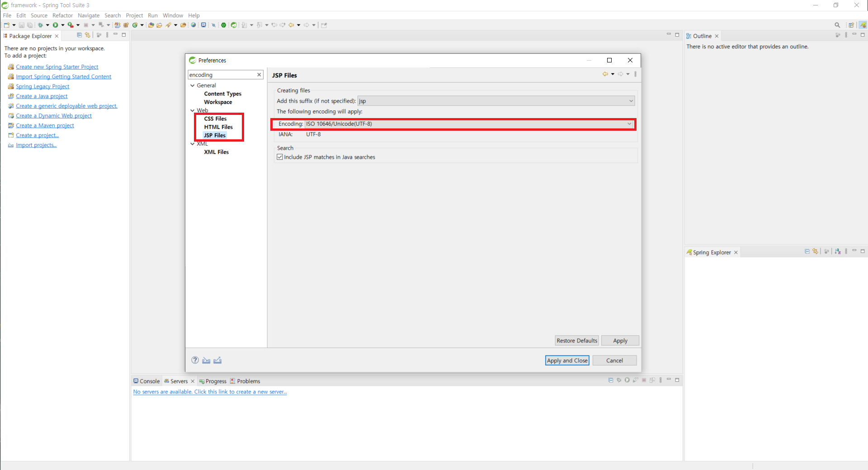The width and height of the screenshot is (868, 470).
Task: Open the Preferences page view menu dots
Action: [635, 74]
